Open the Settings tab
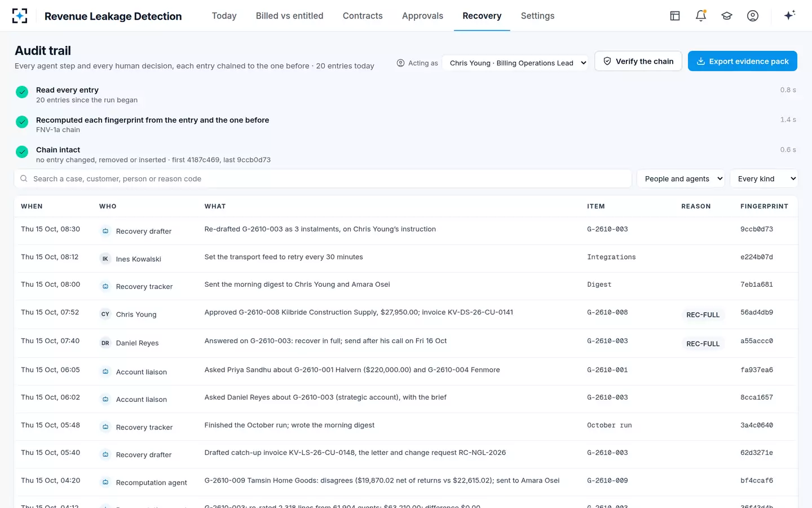The image size is (812, 508). coord(537,16)
